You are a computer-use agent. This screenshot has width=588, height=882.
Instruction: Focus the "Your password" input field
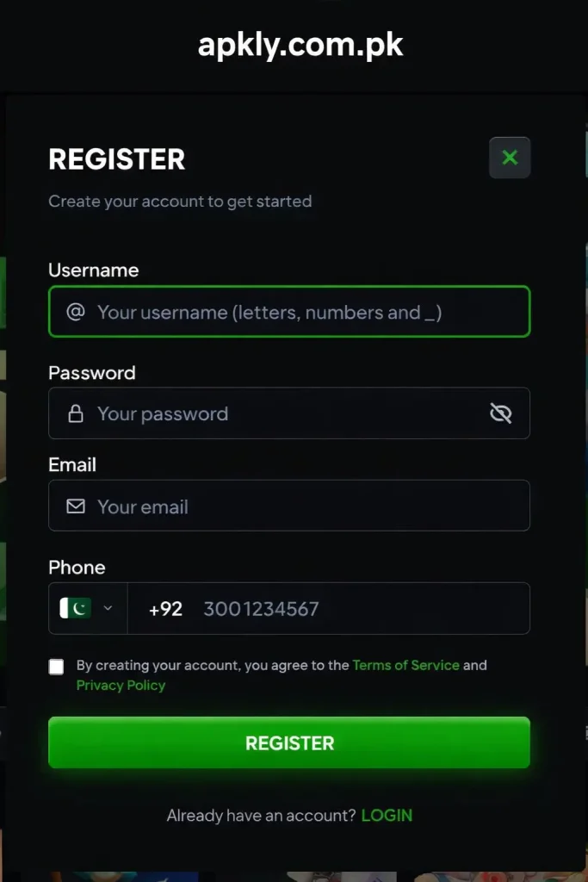tap(284, 413)
